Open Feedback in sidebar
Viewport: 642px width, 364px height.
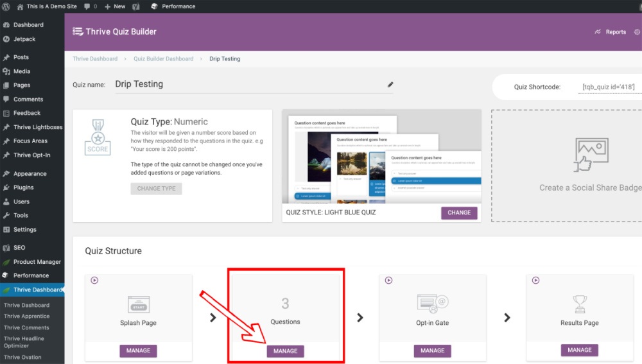click(26, 113)
